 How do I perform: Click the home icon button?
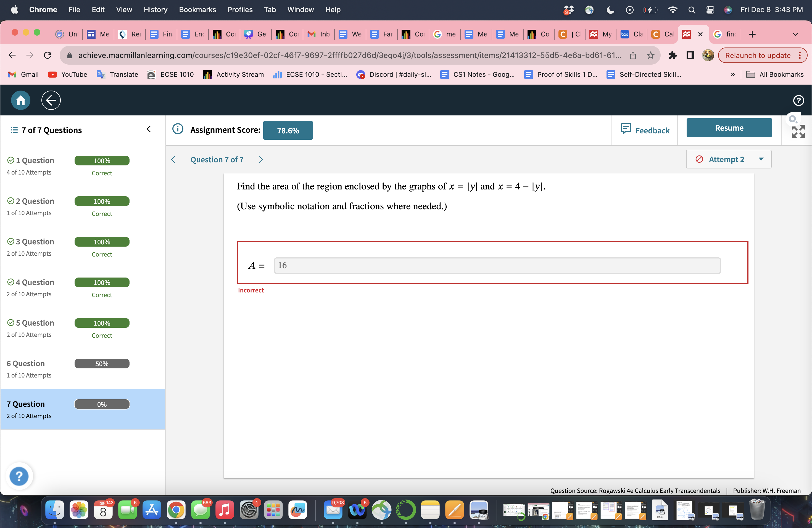[20, 100]
